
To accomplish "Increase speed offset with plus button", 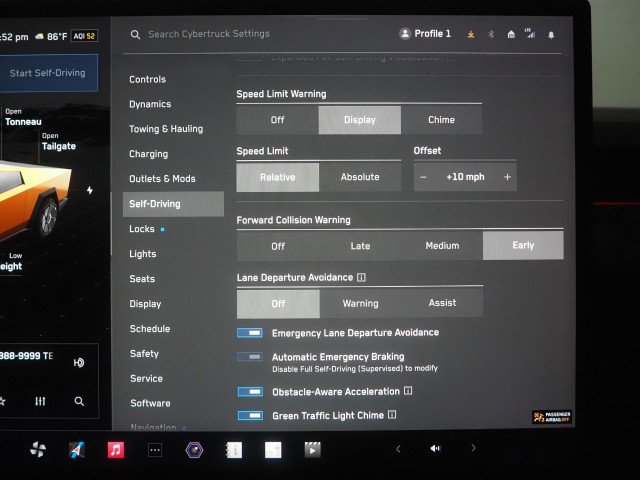I will 507,177.
